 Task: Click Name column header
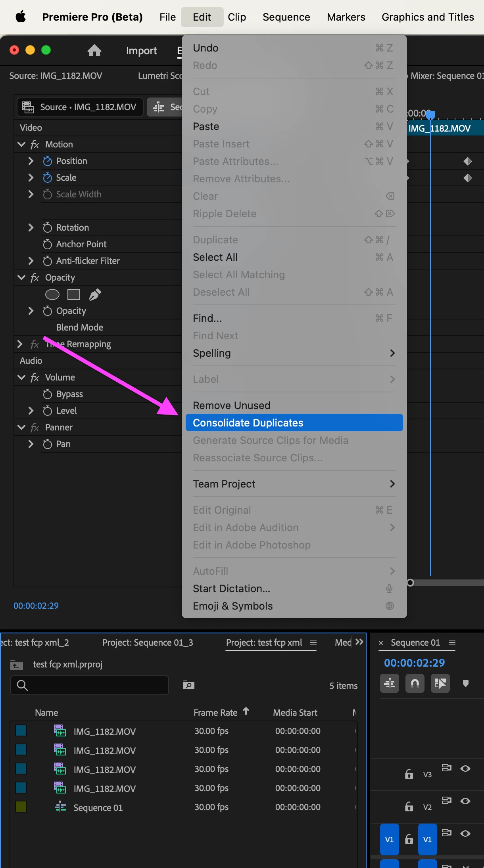(46, 713)
